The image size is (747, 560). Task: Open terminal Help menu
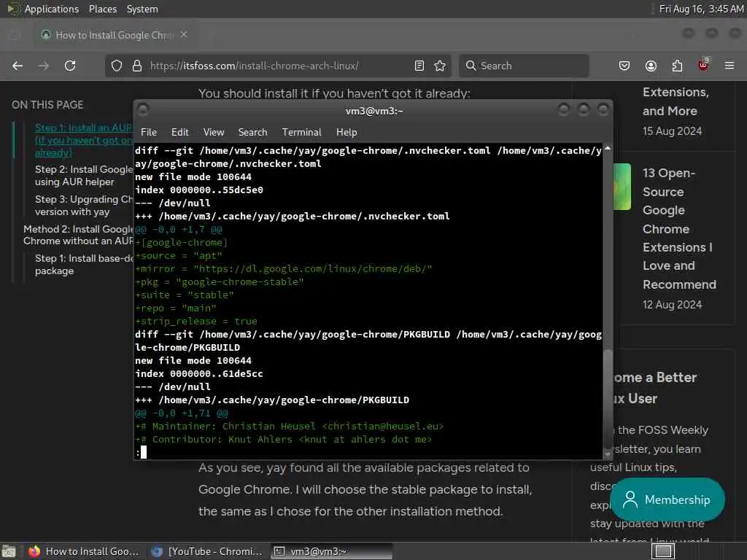tap(347, 133)
